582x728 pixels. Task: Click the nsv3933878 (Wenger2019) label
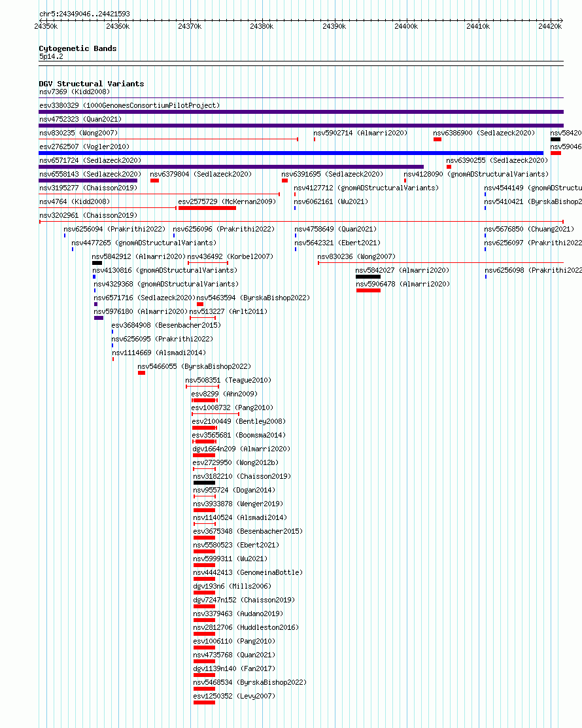(x=238, y=504)
